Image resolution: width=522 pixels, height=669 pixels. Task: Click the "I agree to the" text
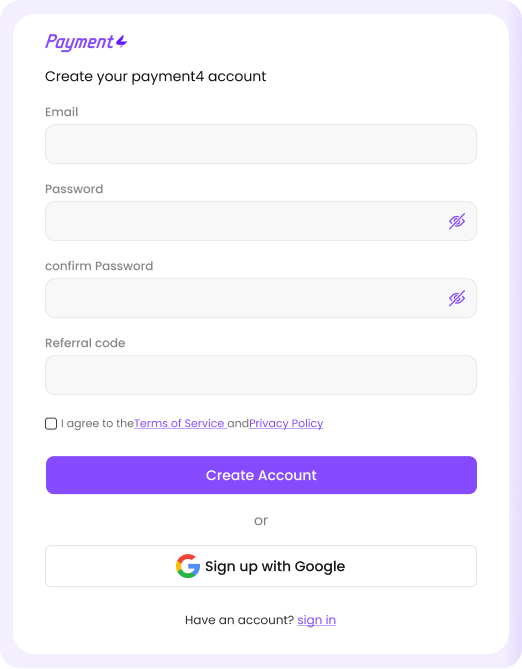97,423
